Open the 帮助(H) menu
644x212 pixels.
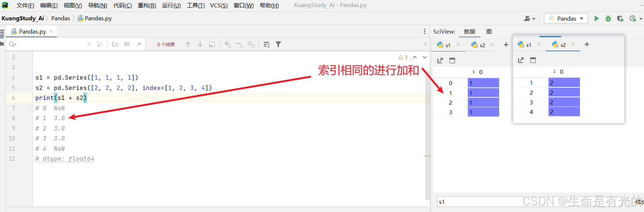pyautogui.click(x=269, y=5)
